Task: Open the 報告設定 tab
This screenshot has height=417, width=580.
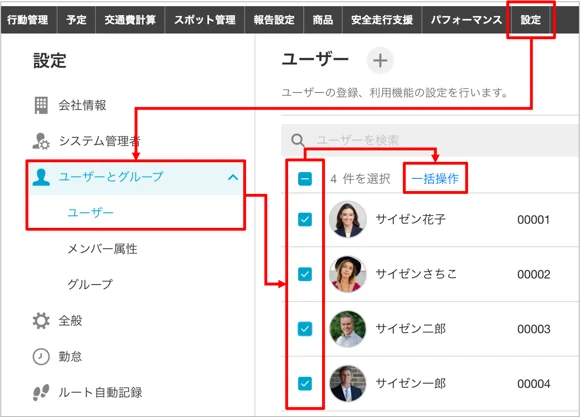Action: (x=274, y=20)
